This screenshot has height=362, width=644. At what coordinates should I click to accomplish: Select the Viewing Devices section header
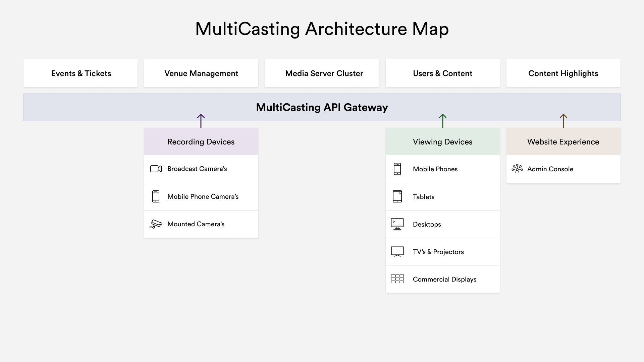point(443,142)
